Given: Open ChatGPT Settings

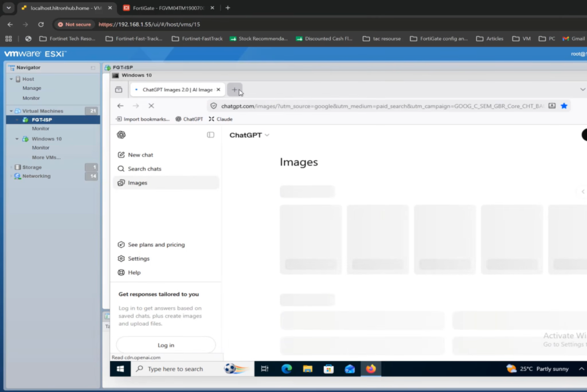Looking at the screenshot, I should point(166,258).
